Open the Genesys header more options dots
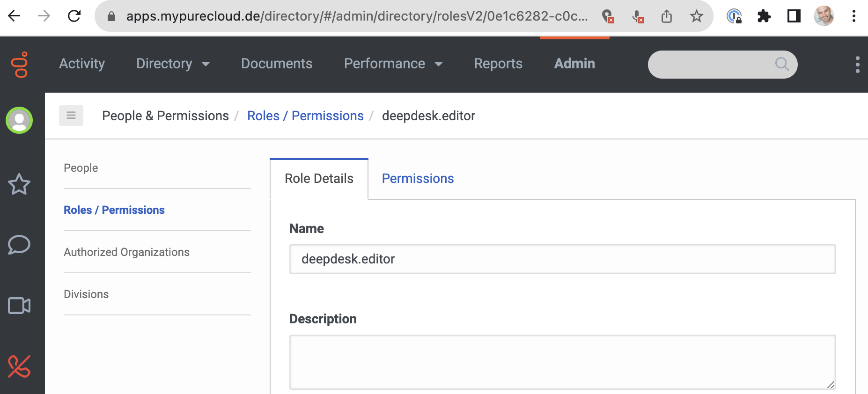This screenshot has height=394, width=868. [858, 65]
